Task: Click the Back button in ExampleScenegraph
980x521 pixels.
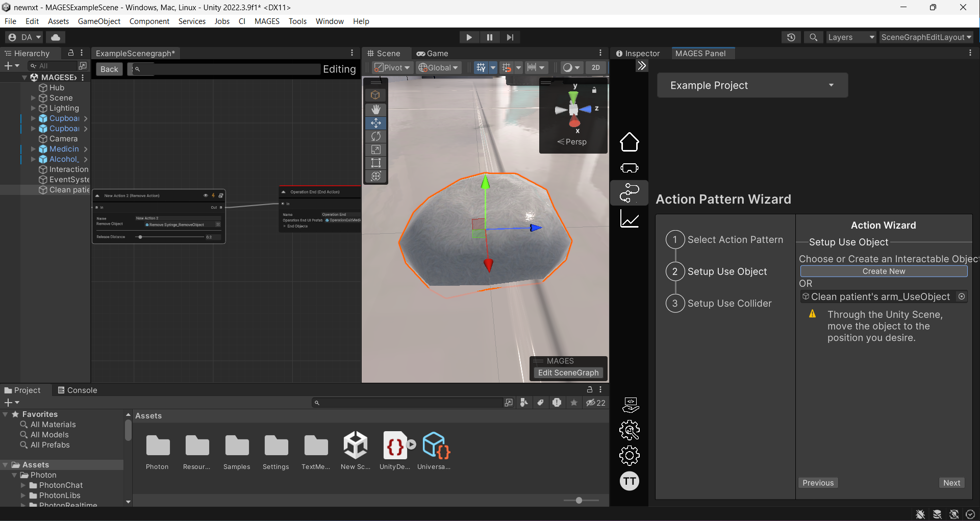Action: 109,69
